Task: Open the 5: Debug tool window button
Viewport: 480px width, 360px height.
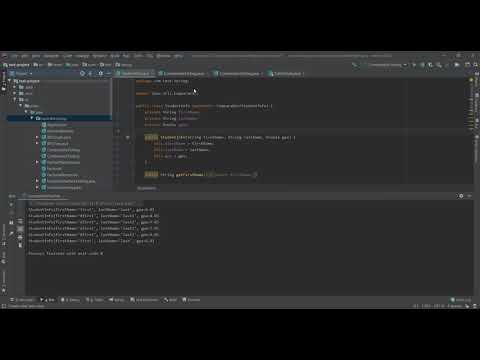Action: [x=70, y=300]
